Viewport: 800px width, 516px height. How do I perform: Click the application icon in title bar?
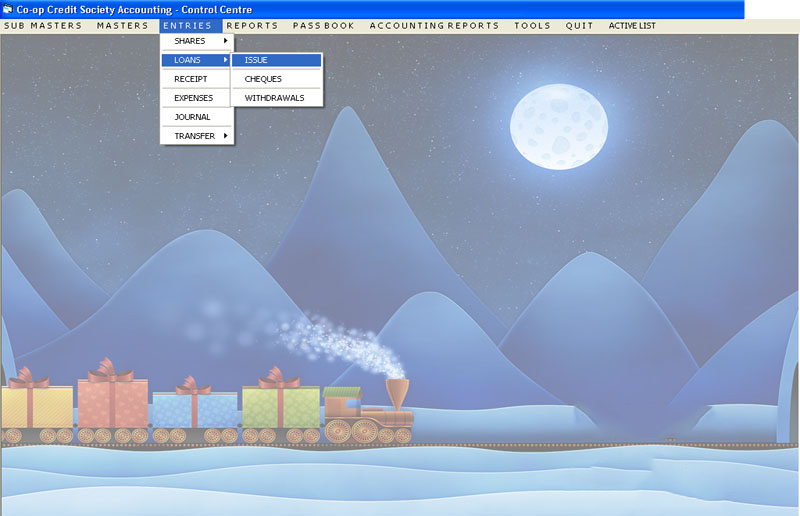8,9
